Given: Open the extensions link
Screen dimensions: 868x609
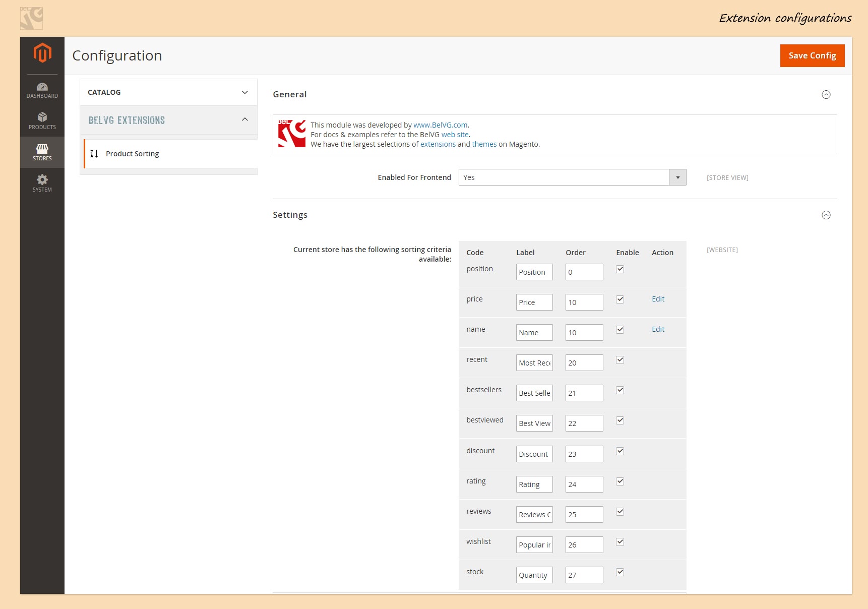Looking at the screenshot, I should 438,144.
